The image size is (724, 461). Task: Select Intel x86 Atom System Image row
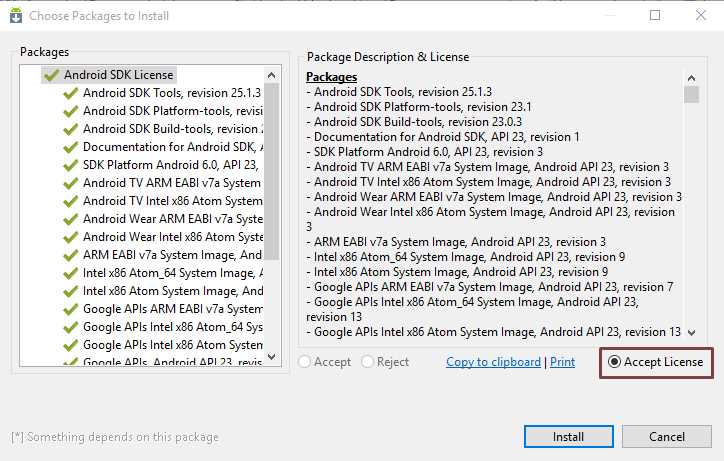[162, 291]
